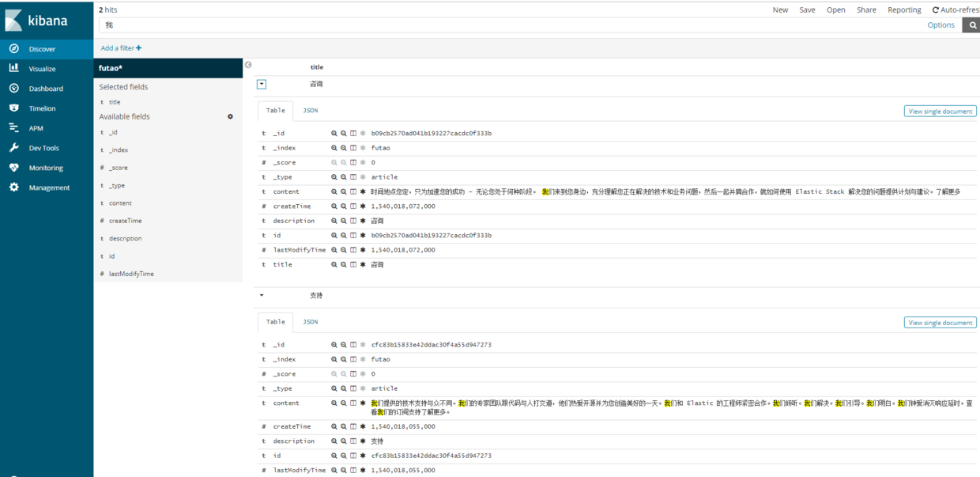Toggle the lastModifyTime column in the 支持 document
This screenshot has width=980, height=477.
(x=353, y=470)
